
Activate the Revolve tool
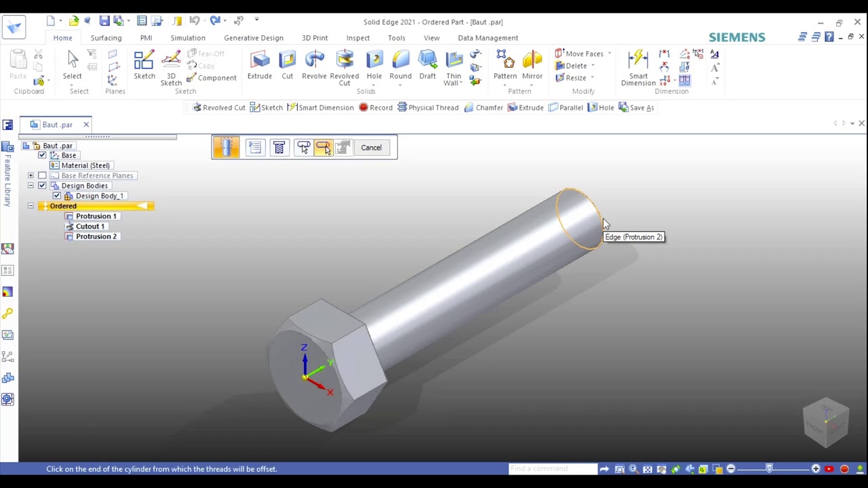314,65
